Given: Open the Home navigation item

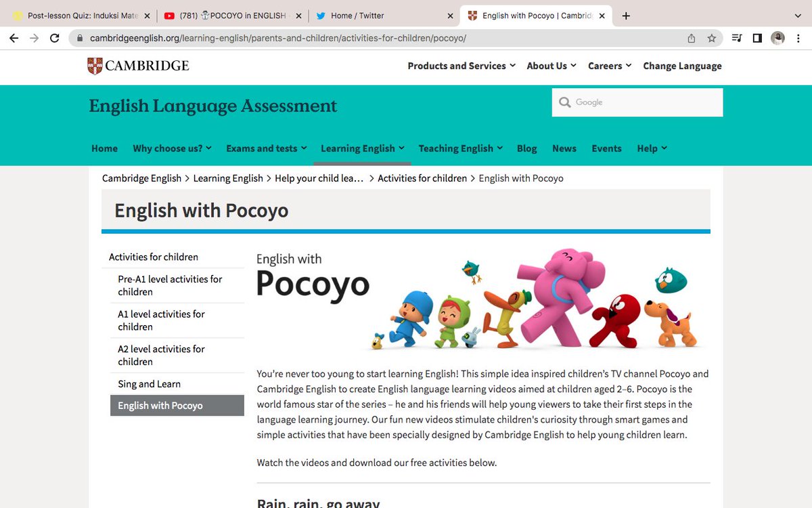Looking at the screenshot, I should 104,148.
